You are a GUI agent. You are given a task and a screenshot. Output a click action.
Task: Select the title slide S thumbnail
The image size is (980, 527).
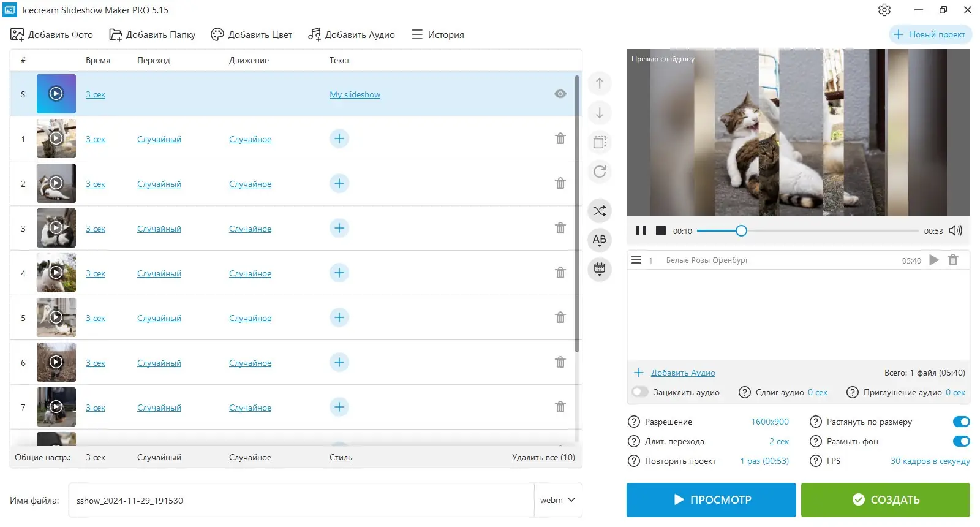(56, 94)
